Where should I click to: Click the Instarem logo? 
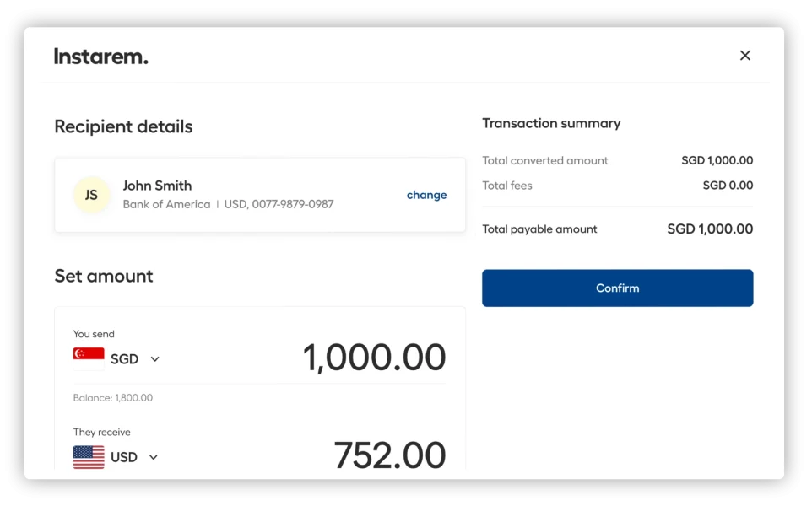(100, 56)
